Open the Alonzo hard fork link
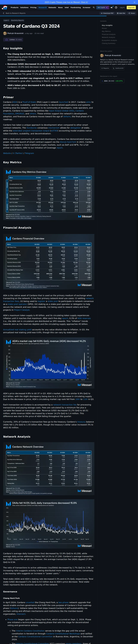Image resolution: width=138 pixels, height=644 pixels. [x=68, y=142]
